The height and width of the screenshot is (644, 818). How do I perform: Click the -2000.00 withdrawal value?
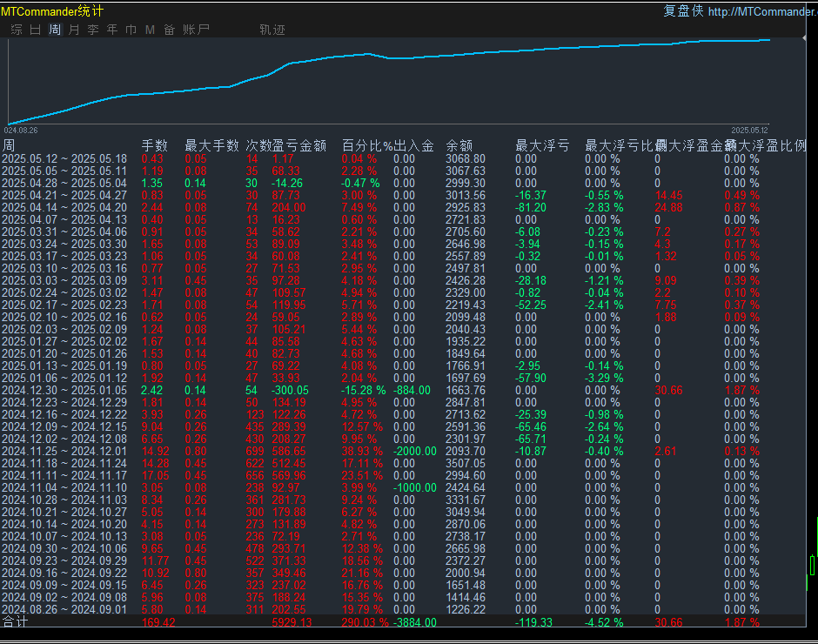coord(415,451)
